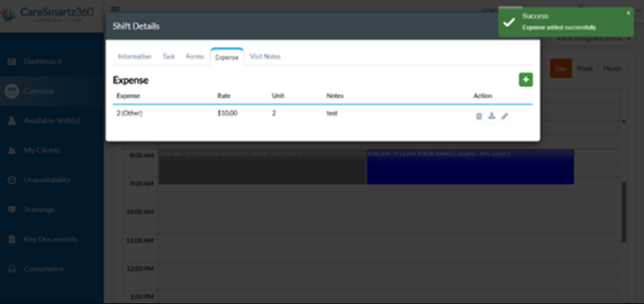Click the 12:00 PM time label
Image resolution: width=644 pixels, height=304 pixels.
[140, 269]
